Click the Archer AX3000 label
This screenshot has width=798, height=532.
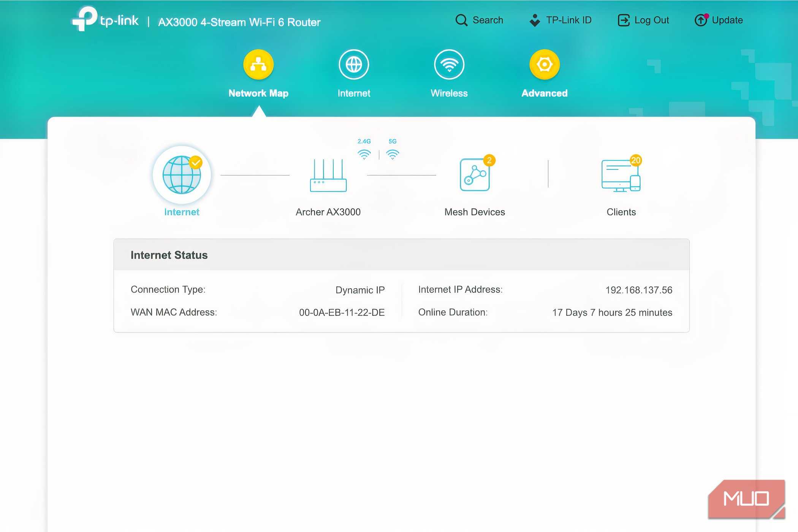pyautogui.click(x=328, y=212)
